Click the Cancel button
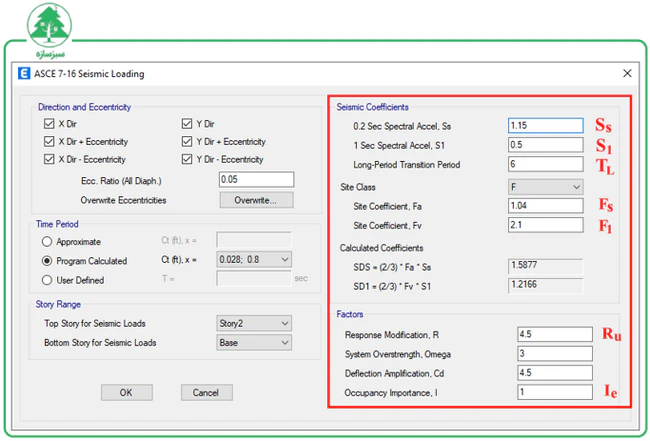This screenshot has width=650, height=441. coord(206,393)
